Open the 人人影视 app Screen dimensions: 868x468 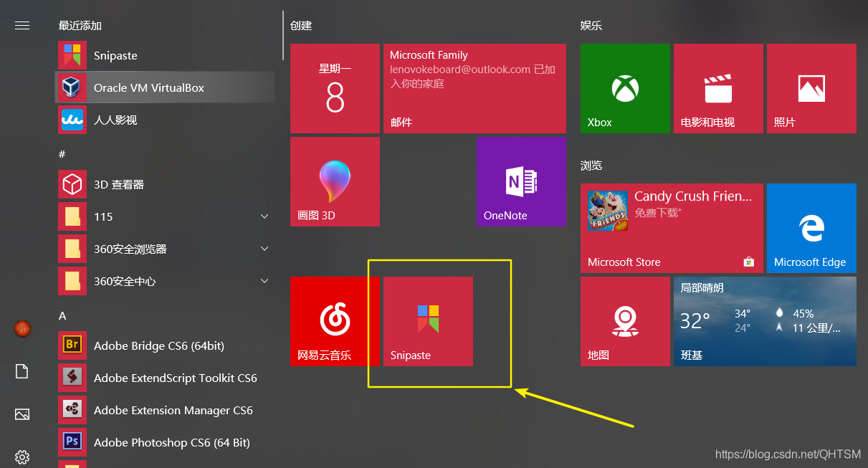click(x=165, y=120)
